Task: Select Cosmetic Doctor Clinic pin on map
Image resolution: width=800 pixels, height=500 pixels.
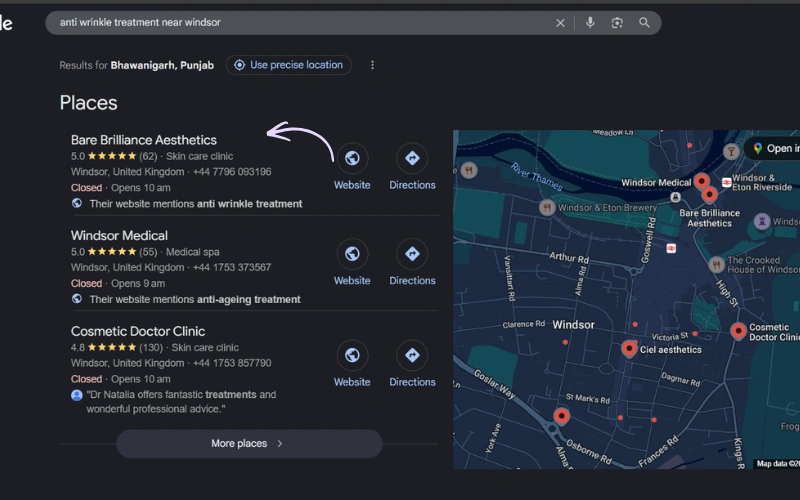Action: pyautogui.click(x=738, y=330)
